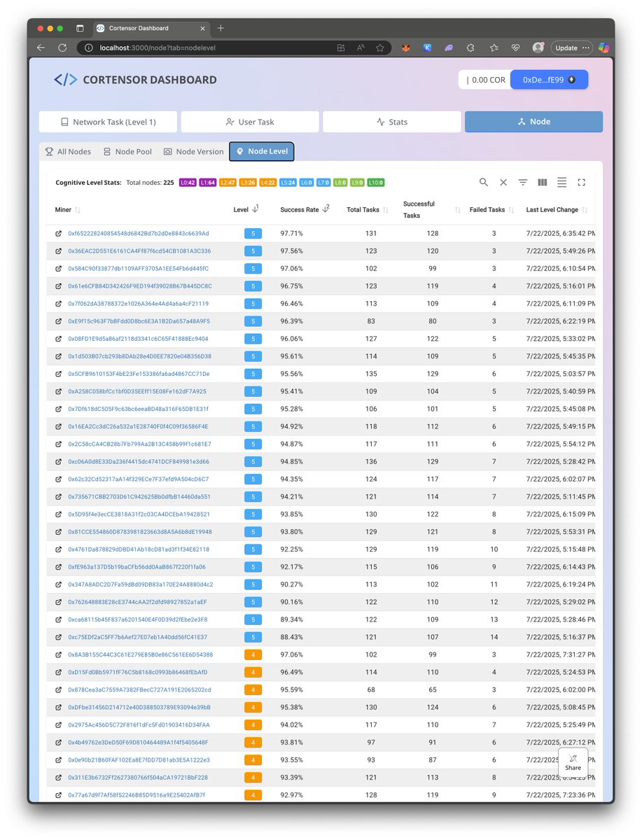
Task: Open the browser extensions puzzle icon
Action: pos(471,48)
